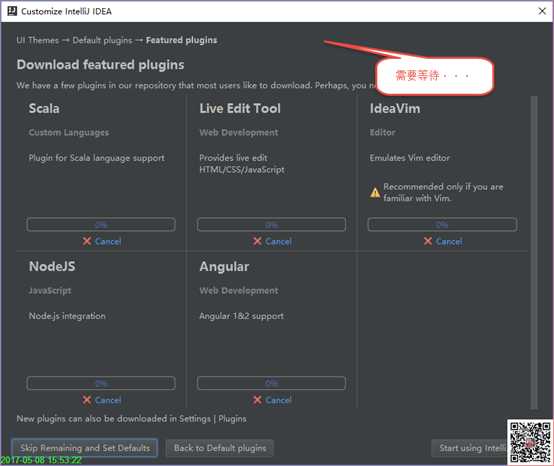554x466 pixels.
Task: Click the IdeaVim warning triangle icon
Action: [x=375, y=193]
